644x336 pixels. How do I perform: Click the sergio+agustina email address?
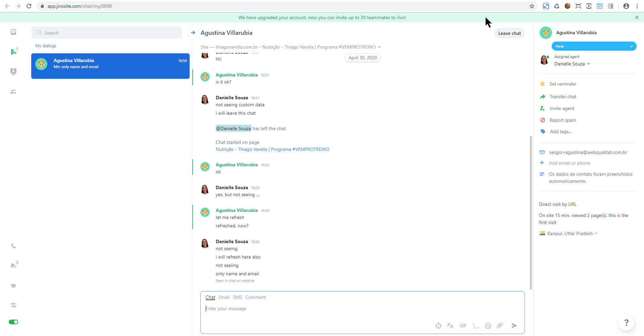(x=588, y=152)
